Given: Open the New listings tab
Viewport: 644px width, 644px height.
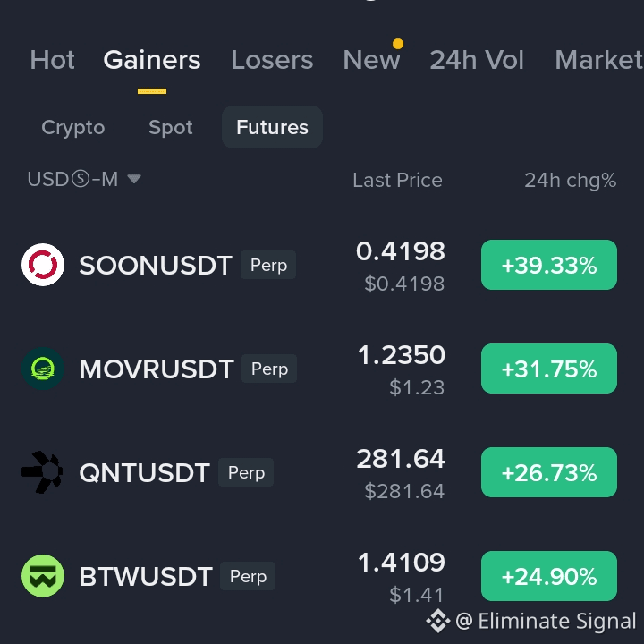Looking at the screenshot, I should (x=371, y=60).
